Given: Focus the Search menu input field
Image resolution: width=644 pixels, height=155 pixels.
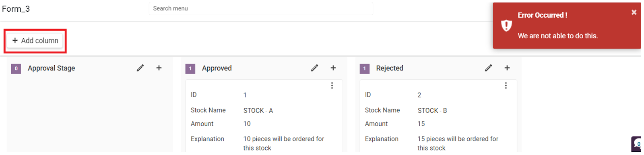Looking at the screenshot, I should click(x=261, y=8).
